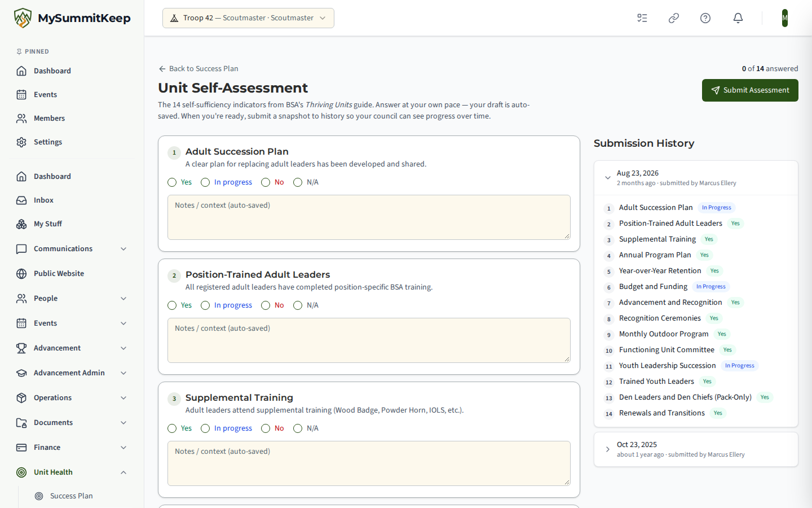Image resolution: width=812 pixels, height=508 pixels.
Task: Click 'Youth Leadership Succession' history row
Action: click(x=696, y=366)
